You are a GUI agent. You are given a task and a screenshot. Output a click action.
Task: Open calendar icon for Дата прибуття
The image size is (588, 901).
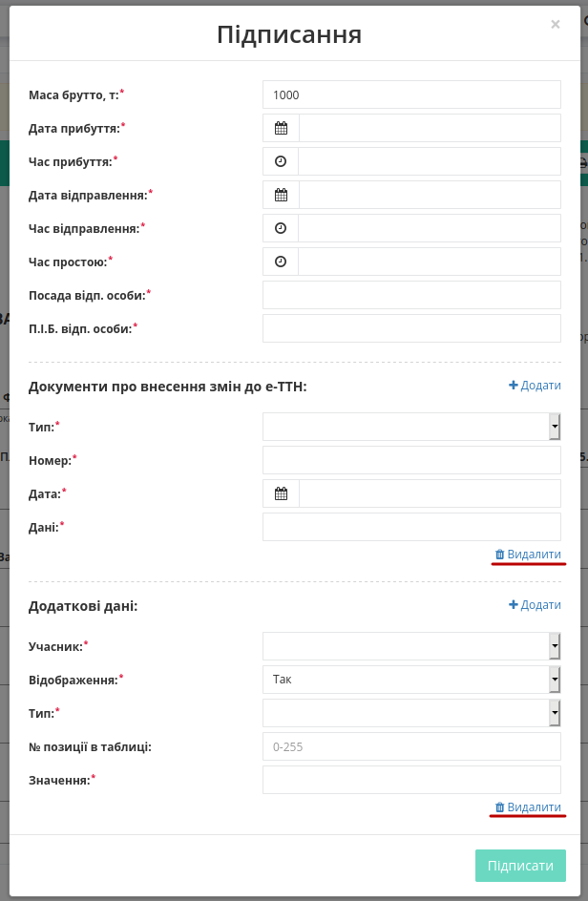coord(281,128)
